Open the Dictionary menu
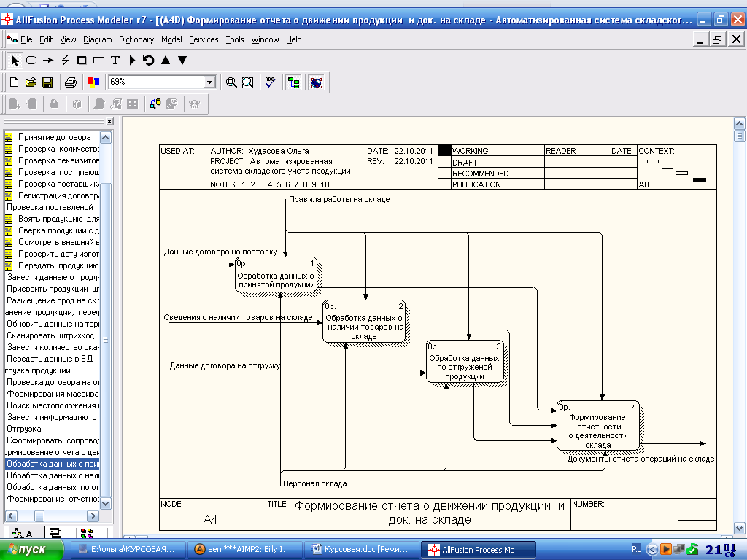The height and width of the screenshot is (560, 747). point(136,39)
